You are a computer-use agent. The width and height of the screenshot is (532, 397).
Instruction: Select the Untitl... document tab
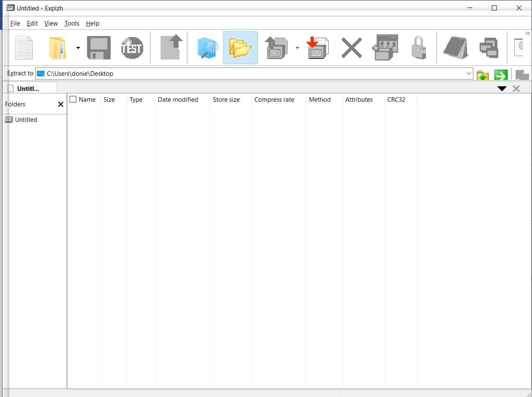tap(29, 88)
